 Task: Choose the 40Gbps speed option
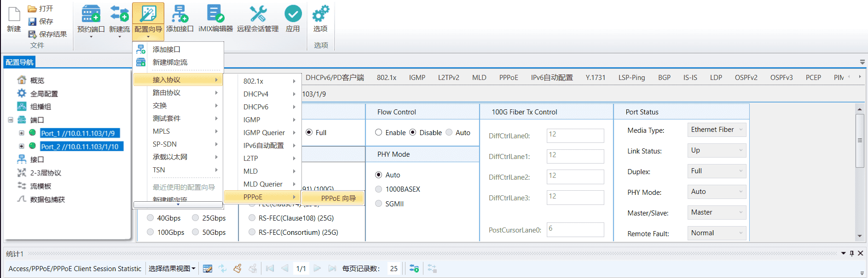(150, 218)
